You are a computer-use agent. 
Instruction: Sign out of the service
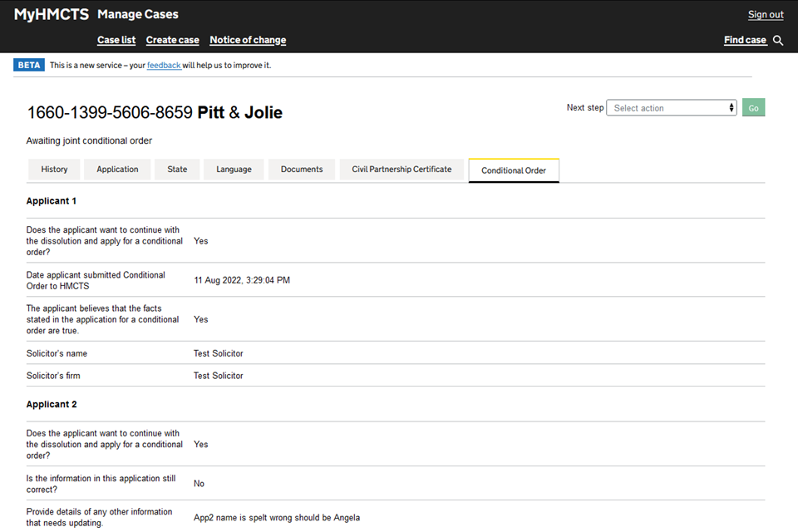pos(766,14)
